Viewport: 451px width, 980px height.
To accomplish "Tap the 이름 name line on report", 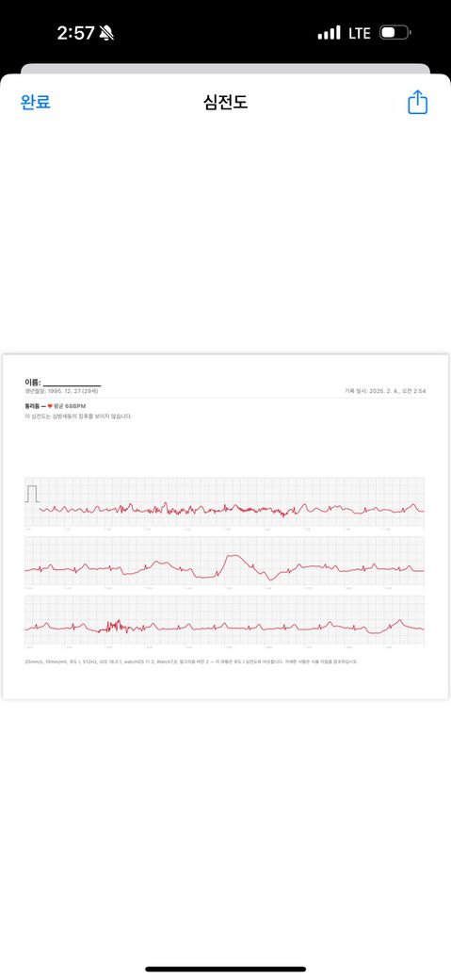I will 63,382.
